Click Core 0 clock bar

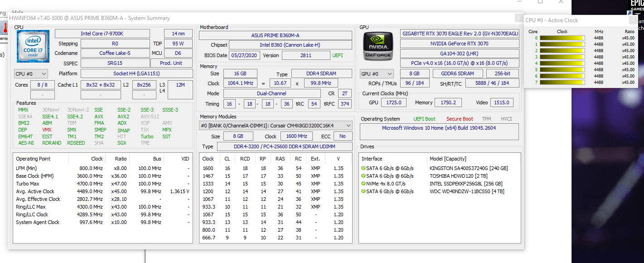(x=562, y=38)
